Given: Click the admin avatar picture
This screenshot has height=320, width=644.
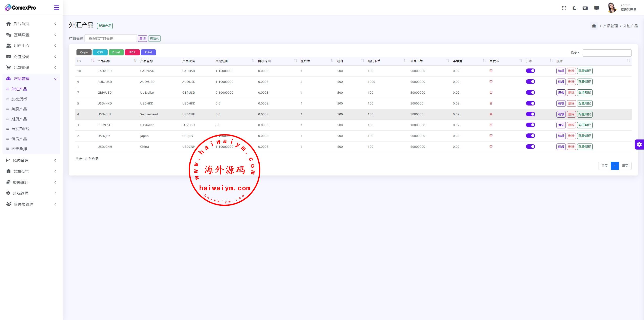Looking at the screenshot, I should point(612,8).
